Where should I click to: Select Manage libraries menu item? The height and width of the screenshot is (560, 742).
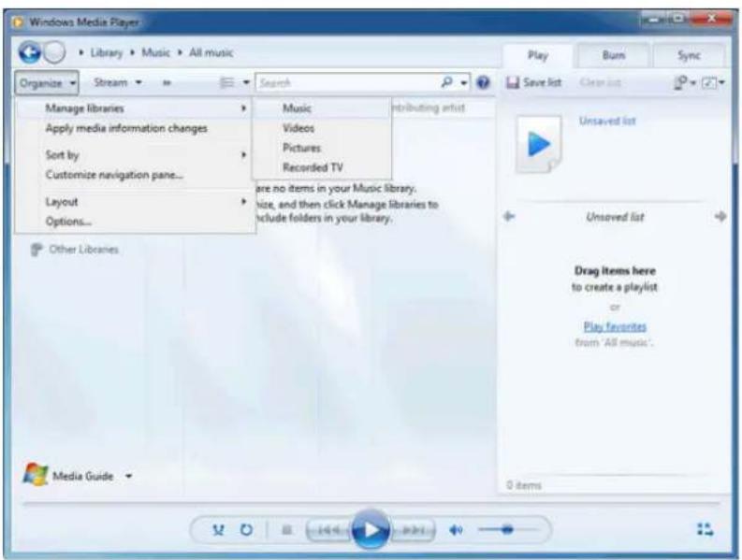click(x=134, y=108)
